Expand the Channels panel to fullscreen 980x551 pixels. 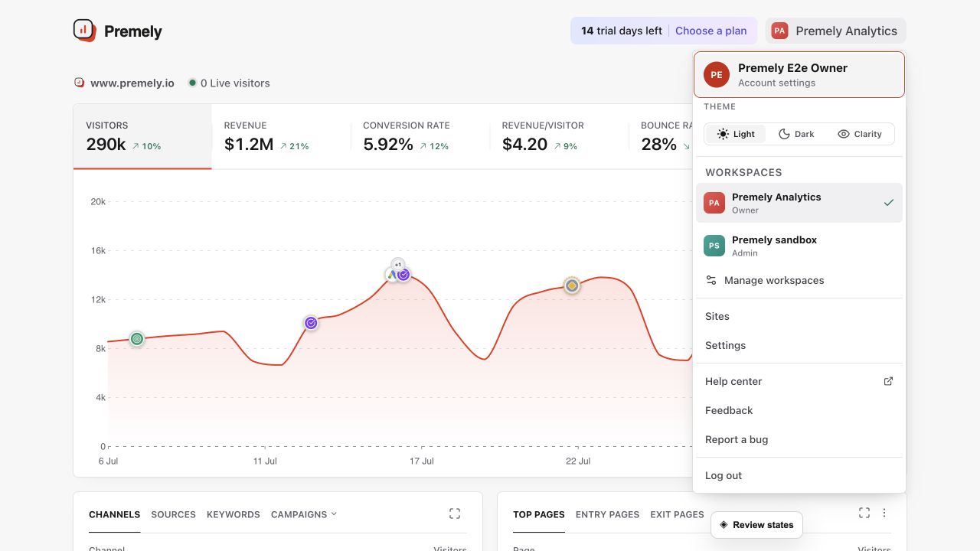tap(455, 514)
